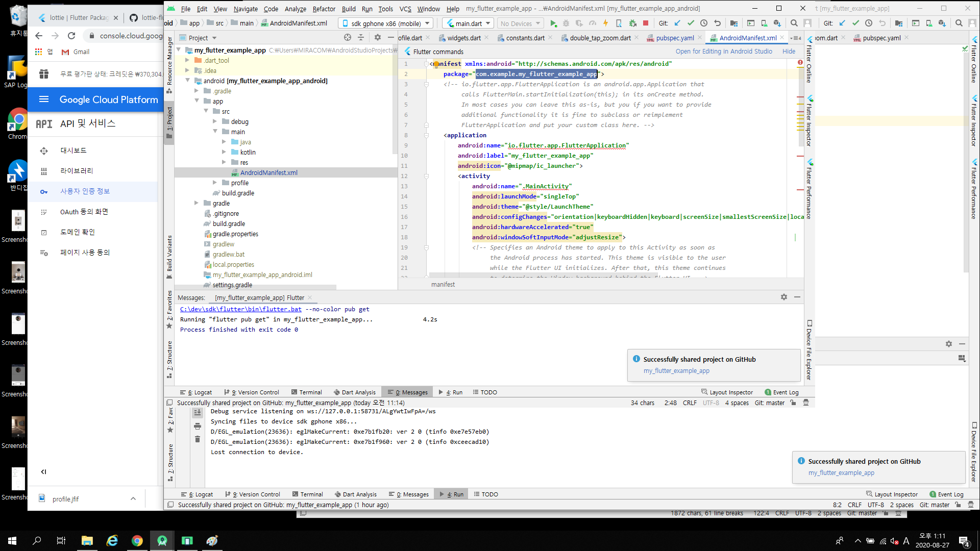The width and height of the screenshot is (980, 551).
Task: Click the locate-in-project target icon
Action: tap(348, 38)
